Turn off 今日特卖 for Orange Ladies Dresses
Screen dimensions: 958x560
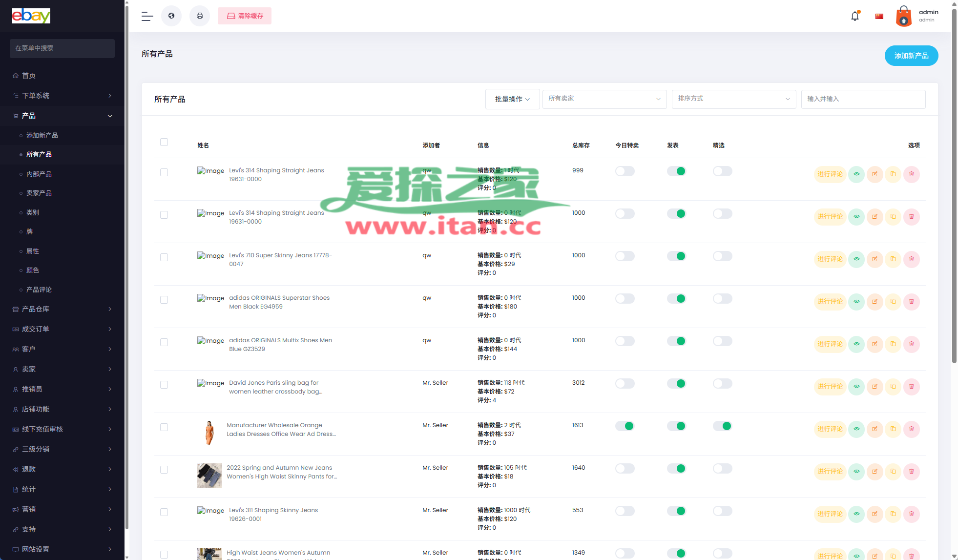[x=625, y=426]
